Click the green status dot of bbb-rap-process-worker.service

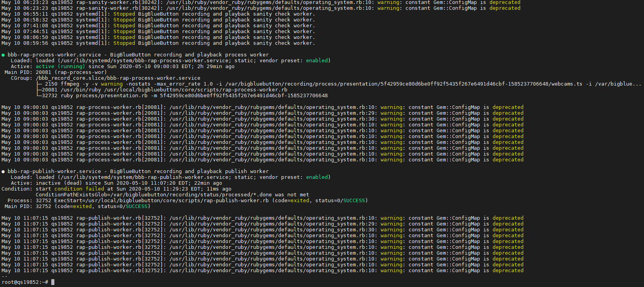click(3, 55)
